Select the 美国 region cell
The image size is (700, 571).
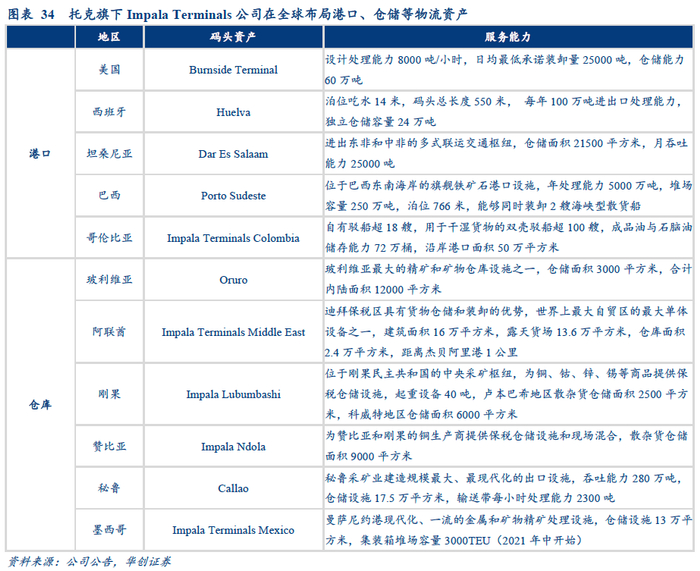point(109,70)
